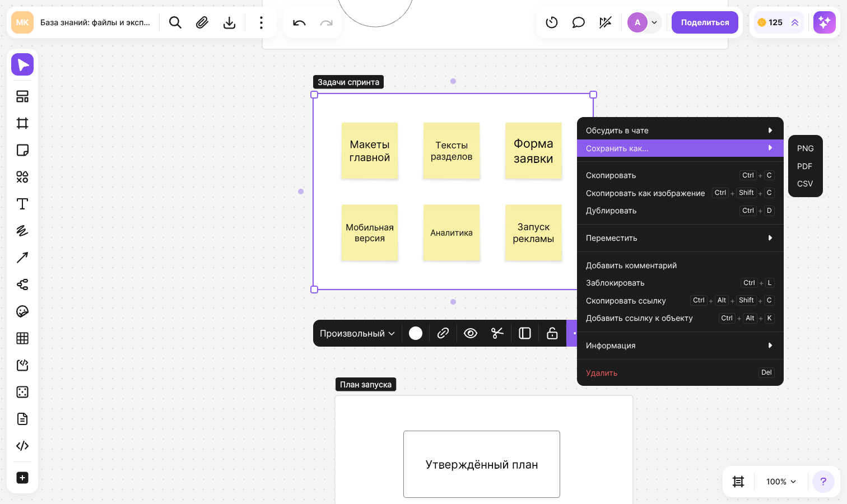Open the shapes tool
Image resolution: width=847 pixels, height=504 pixels.
[x=22, y=177]
